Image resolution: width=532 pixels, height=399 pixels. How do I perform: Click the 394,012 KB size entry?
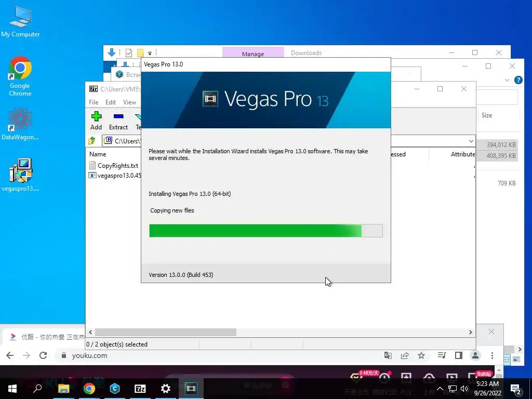(x=501, y=145)
